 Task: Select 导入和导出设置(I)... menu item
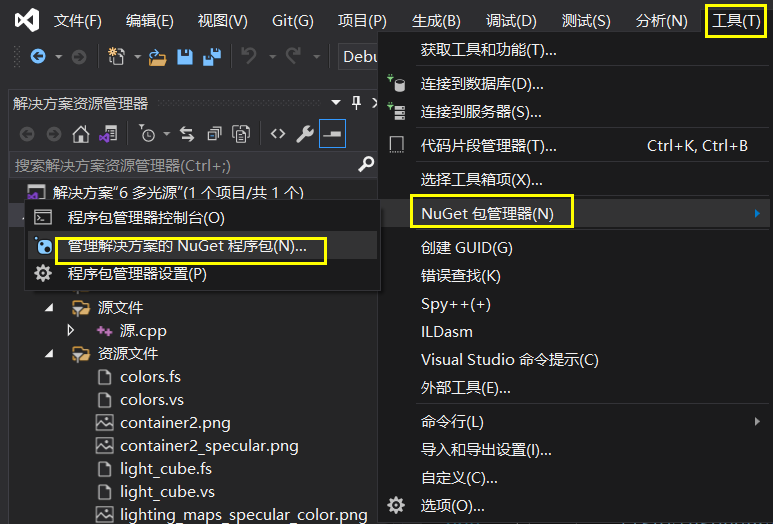[573, 450]
